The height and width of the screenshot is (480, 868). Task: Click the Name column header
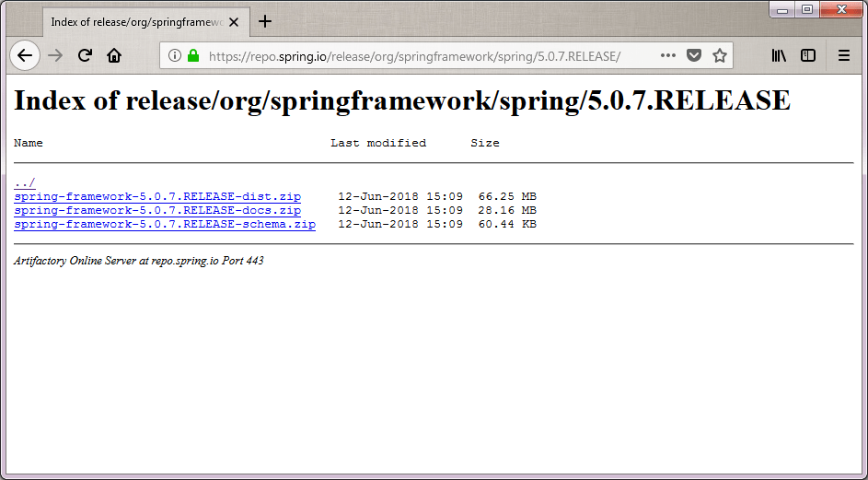[29, 143]
